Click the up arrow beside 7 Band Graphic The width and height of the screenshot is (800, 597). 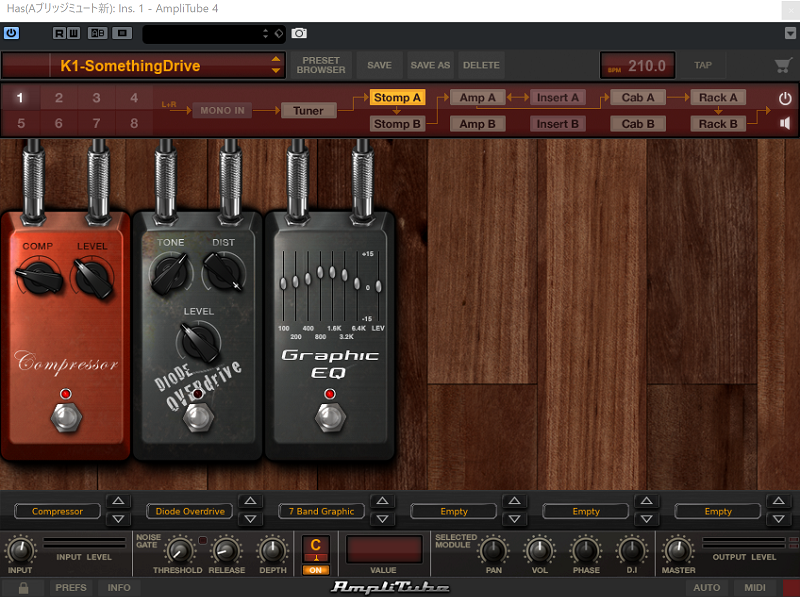[x=383, y=501]
